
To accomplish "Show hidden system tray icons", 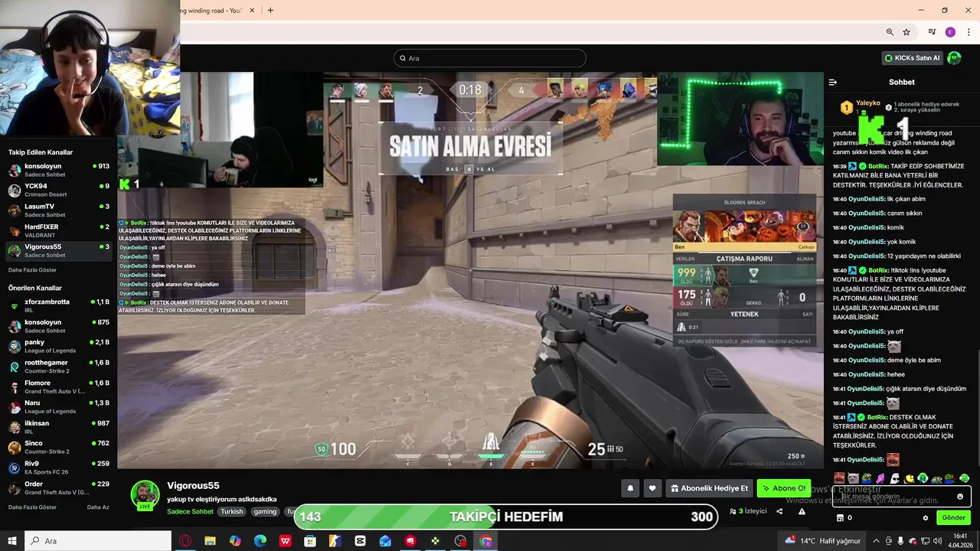I will (x=876, y=541).
